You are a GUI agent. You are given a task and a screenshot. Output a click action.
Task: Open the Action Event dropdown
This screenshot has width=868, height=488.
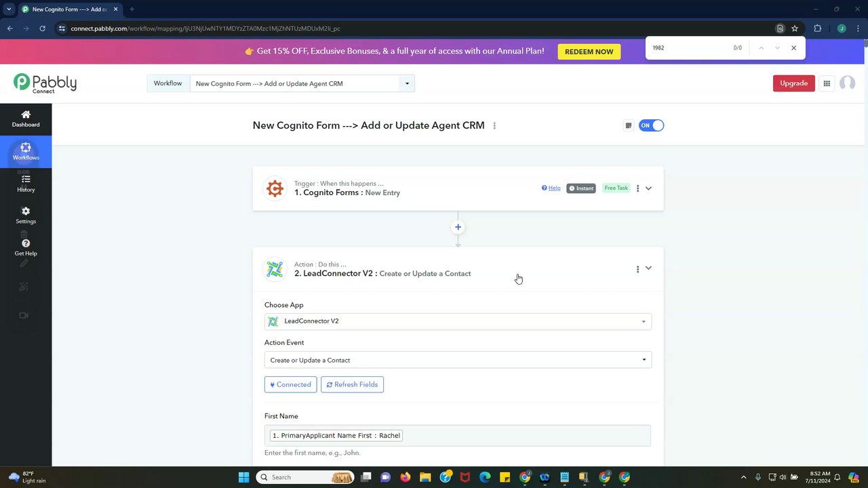coord(458,360)
